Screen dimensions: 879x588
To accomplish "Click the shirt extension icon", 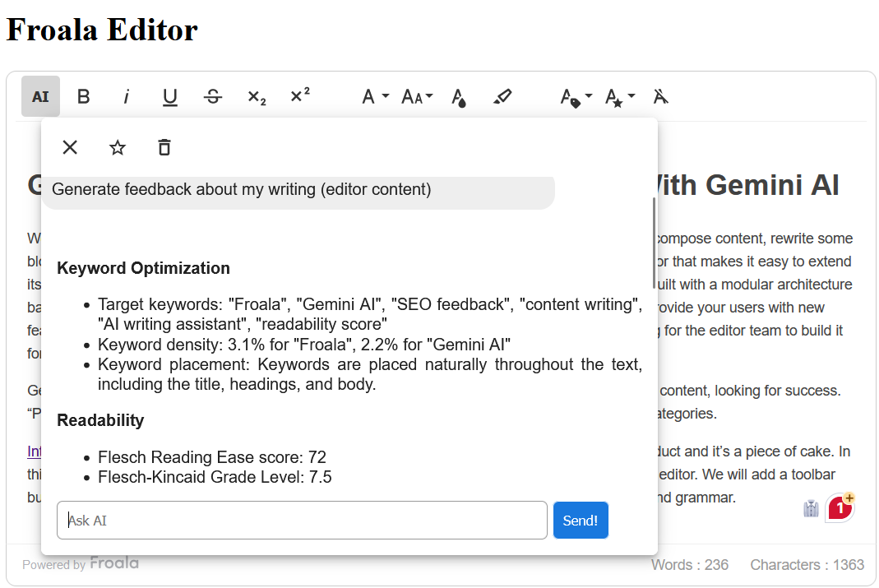I will click(x=812, y=508).
